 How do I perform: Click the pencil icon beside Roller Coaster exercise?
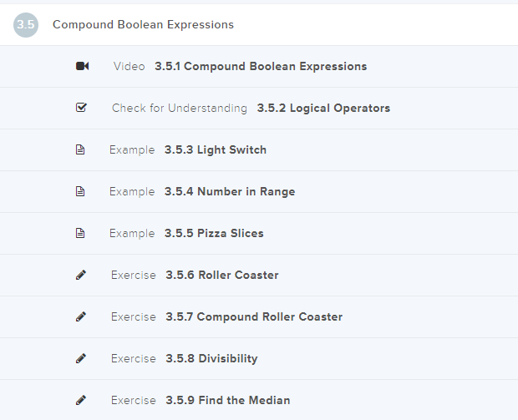(81, 276)
